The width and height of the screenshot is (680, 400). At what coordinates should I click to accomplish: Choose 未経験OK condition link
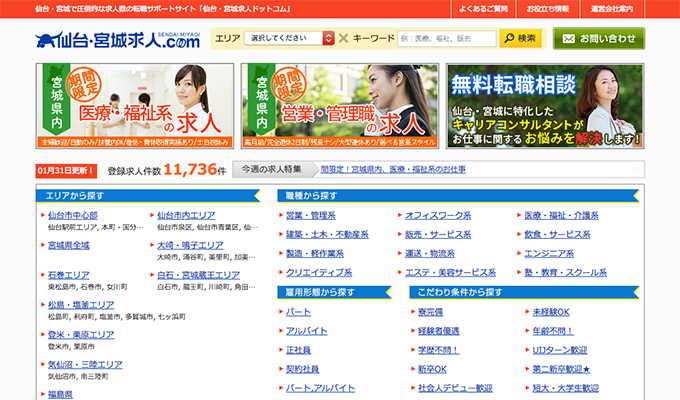click(551, 312)
